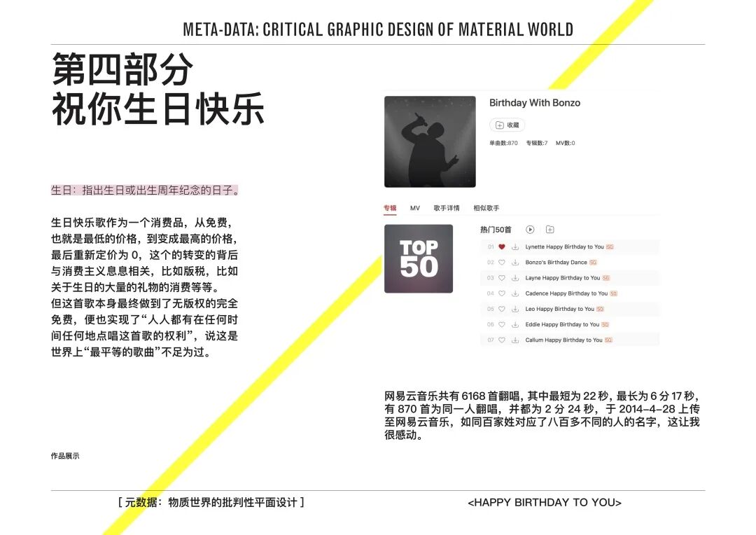
Task: Click the Birthday With Bonzo artist photo
Action: click(430, 141)
